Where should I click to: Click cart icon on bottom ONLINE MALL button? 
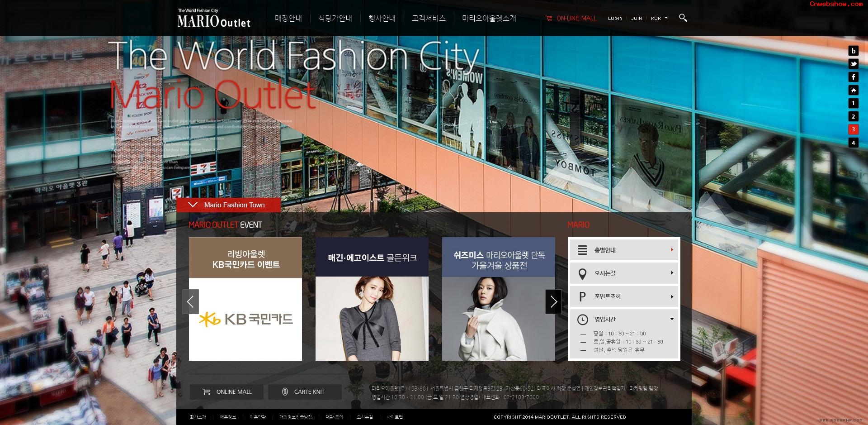pyautogui.click(x=207, y=392)
